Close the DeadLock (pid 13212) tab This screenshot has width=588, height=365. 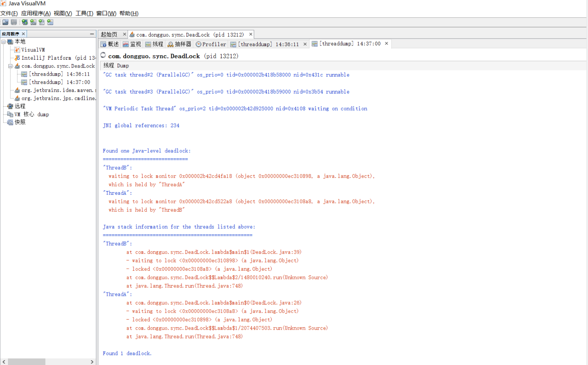[251, 34]
